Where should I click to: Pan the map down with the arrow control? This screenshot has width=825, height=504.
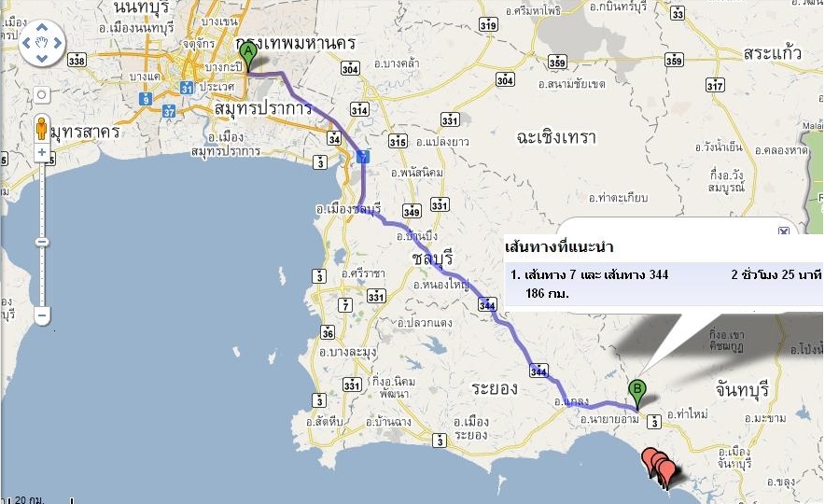[42, 57]
